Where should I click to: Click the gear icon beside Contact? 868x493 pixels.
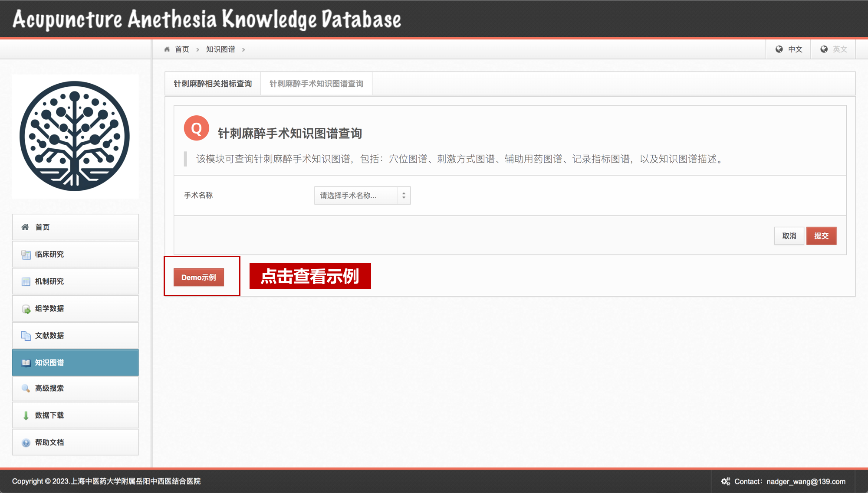pyautogui.click(x=726, y=481)
